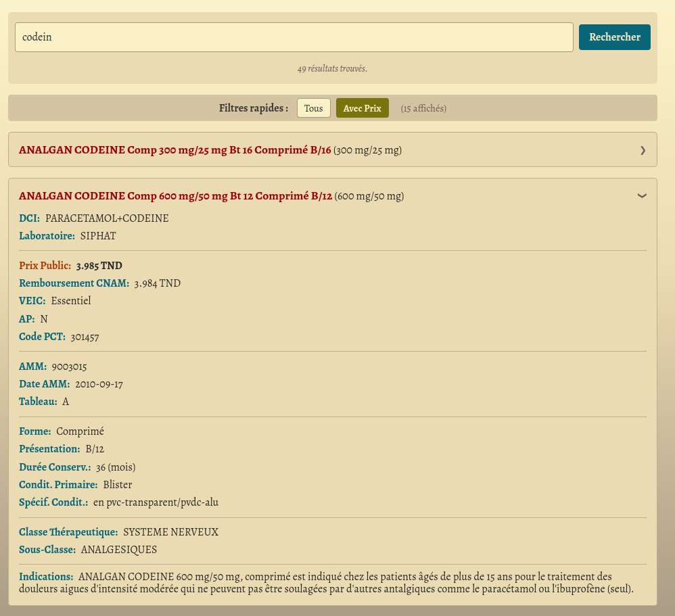Click the Date AMM value "2010-09-17"
675x616 pixels.
(99, 384)
